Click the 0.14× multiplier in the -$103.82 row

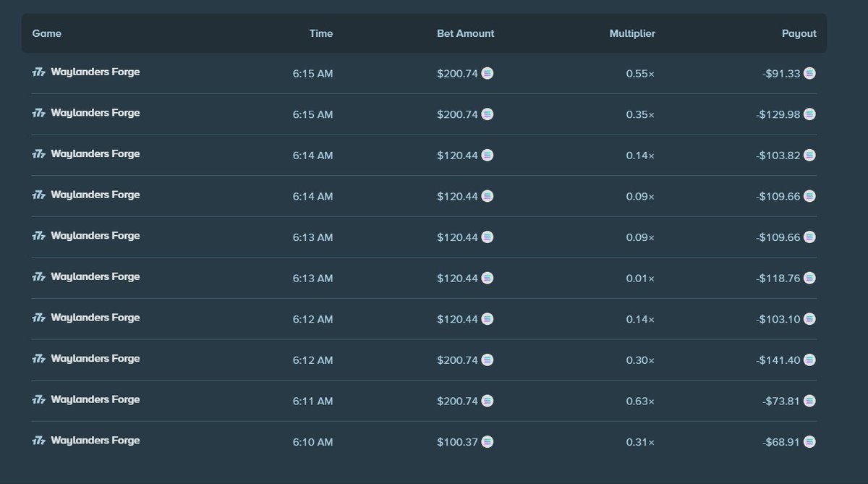coord(640,156)
